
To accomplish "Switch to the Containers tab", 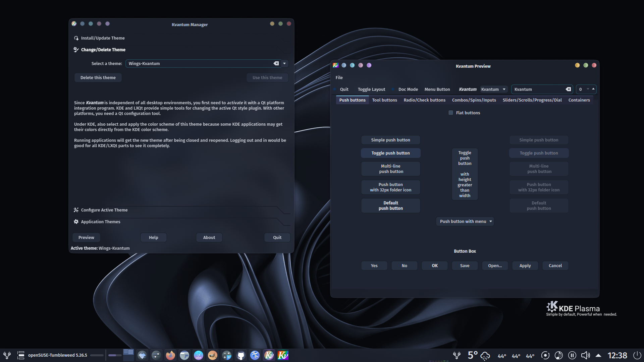I will (579, 100).
